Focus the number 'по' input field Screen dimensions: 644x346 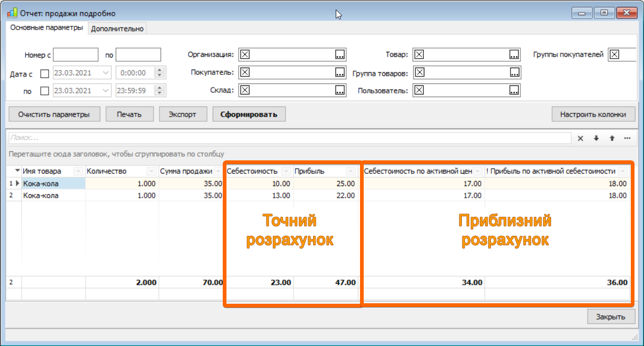pyautogui.click(x=138, y=55)
